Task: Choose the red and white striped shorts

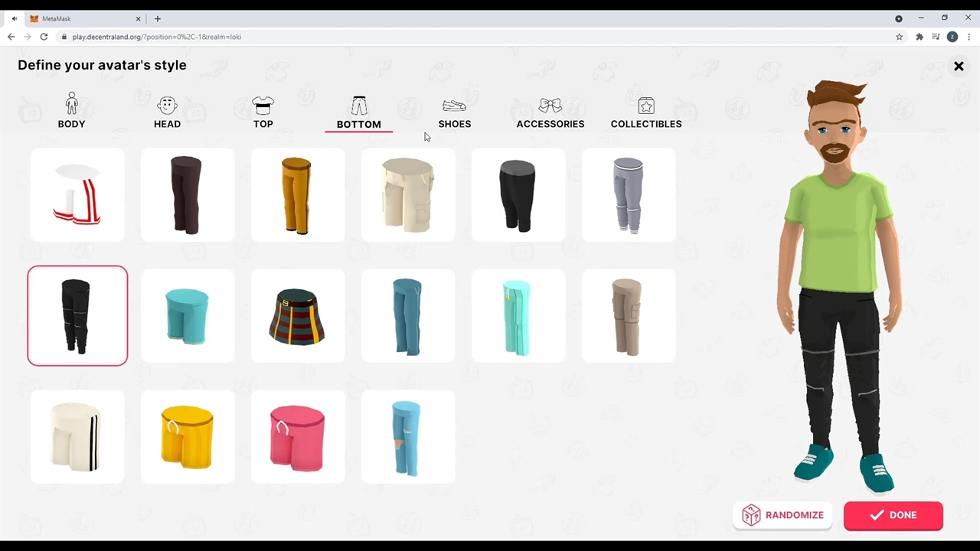Action: click(x=77, y=195)
